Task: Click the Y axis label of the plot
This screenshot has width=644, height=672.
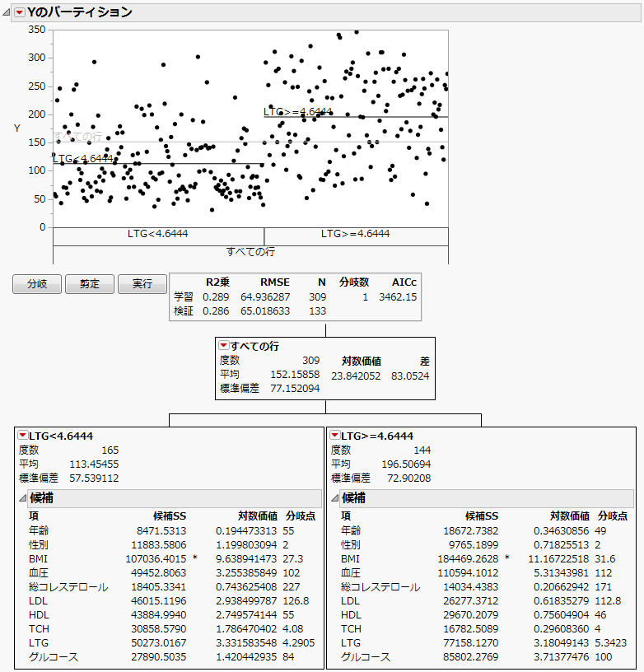Action: click(x=17, y=128)
